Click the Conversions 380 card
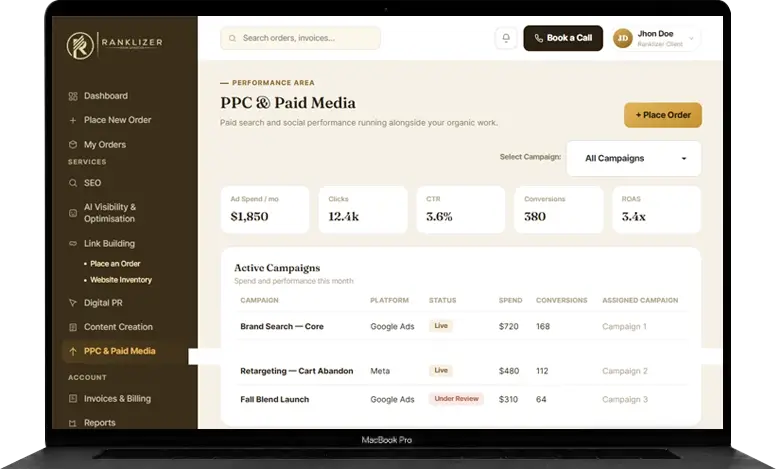 [x=559, y=209]
